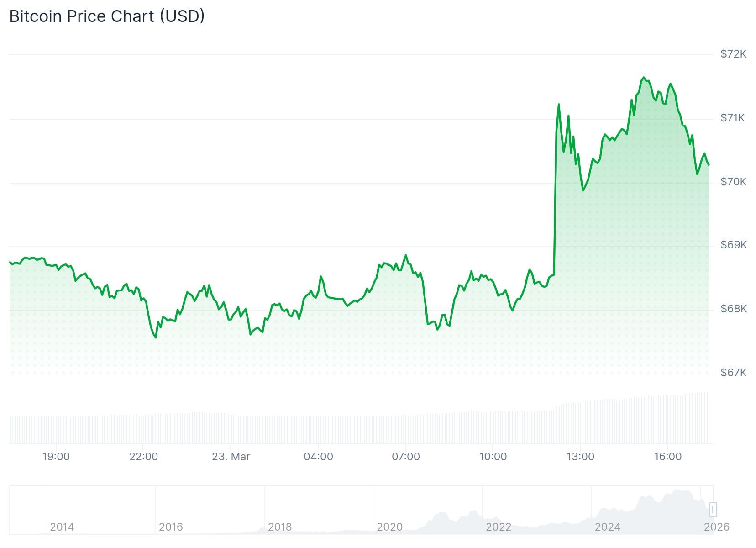This screenshot has width=756, height=548.
Task: Click the 13:00 time axis label
Action: [x=580, y=457]
